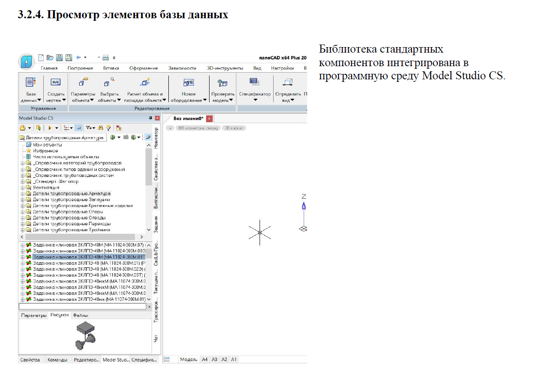
Task: Expand the Вентиляция tree node
Action: pyautogui.click(x=23, y=188)
